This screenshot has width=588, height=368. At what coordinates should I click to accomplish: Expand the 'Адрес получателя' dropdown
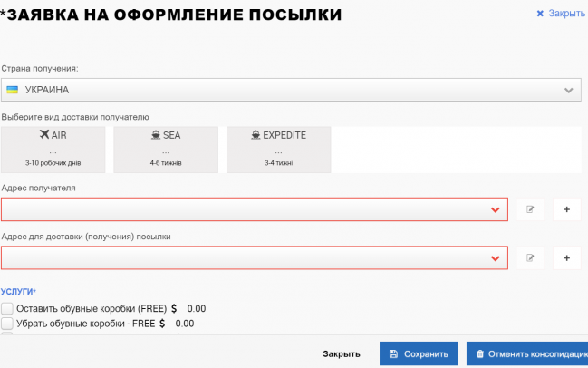click(495, 209)
